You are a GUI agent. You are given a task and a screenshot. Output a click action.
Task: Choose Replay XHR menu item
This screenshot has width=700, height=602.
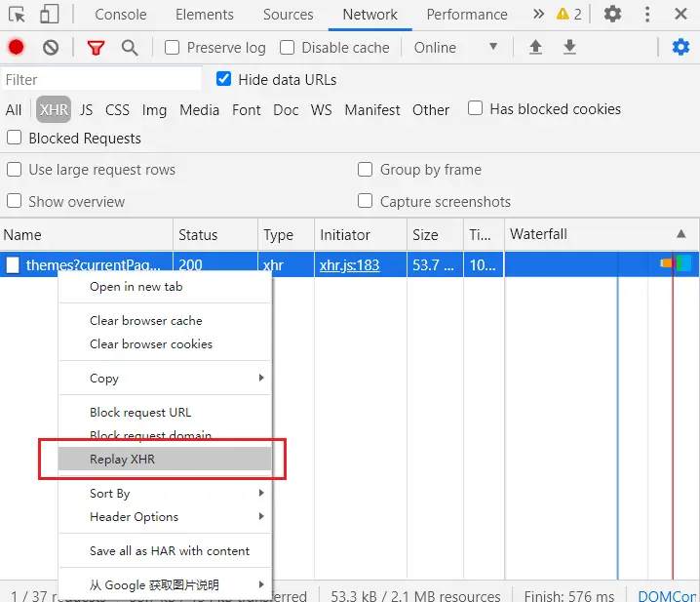click(x=165, y=459)
